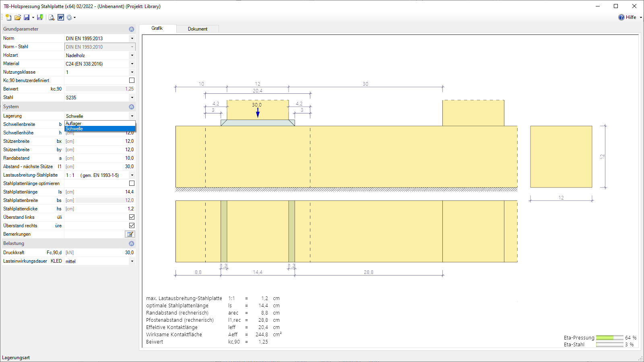Image resolution: width=644 pixels, height=362 pixels.
Task: Click 'Pfostenabstand (rechnerisch)' result line
Action: click(x=213, y=320)
